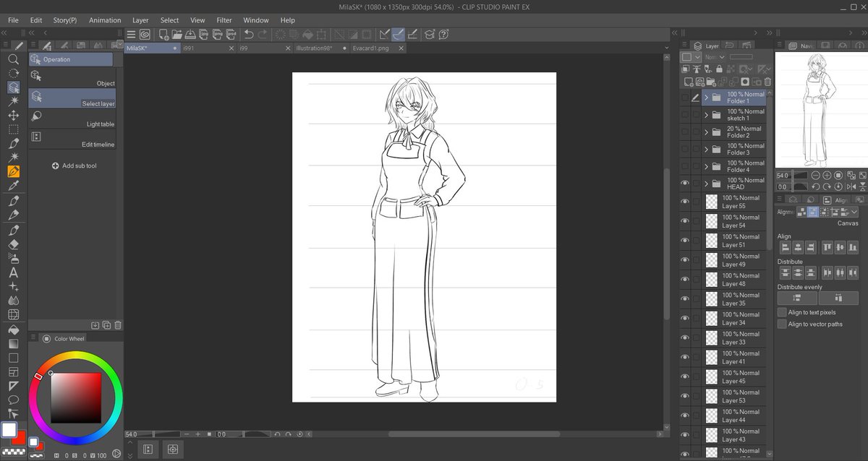The image size is (868, 461).
Task: Select the Object sub tool
Action: point(72,78)
